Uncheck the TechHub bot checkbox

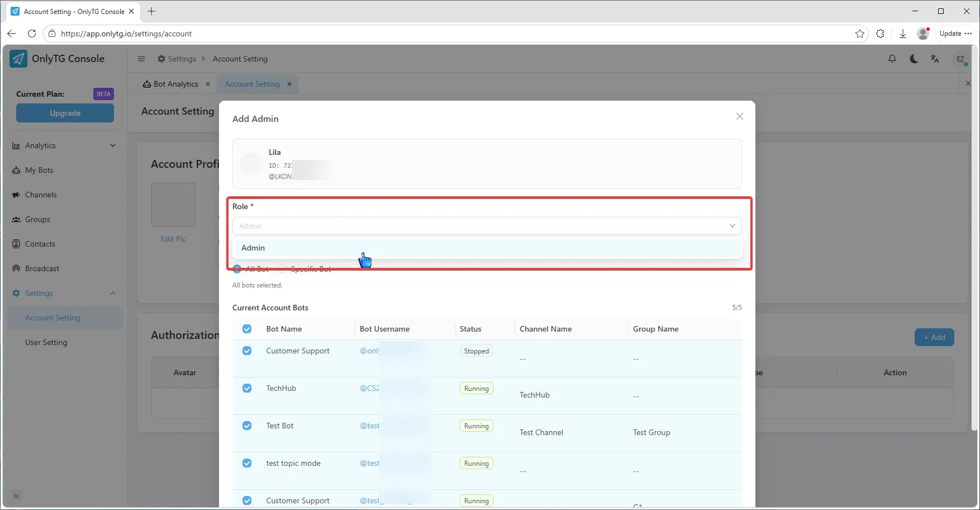(247, 388)
